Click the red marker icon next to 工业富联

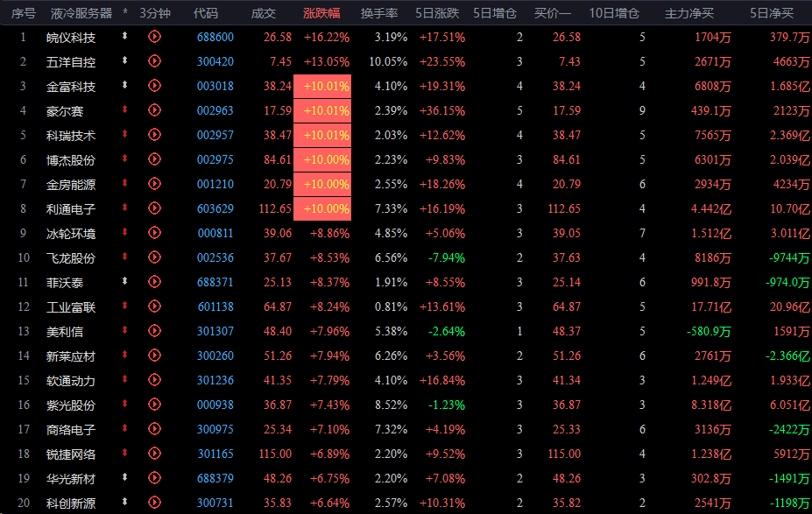124,306
